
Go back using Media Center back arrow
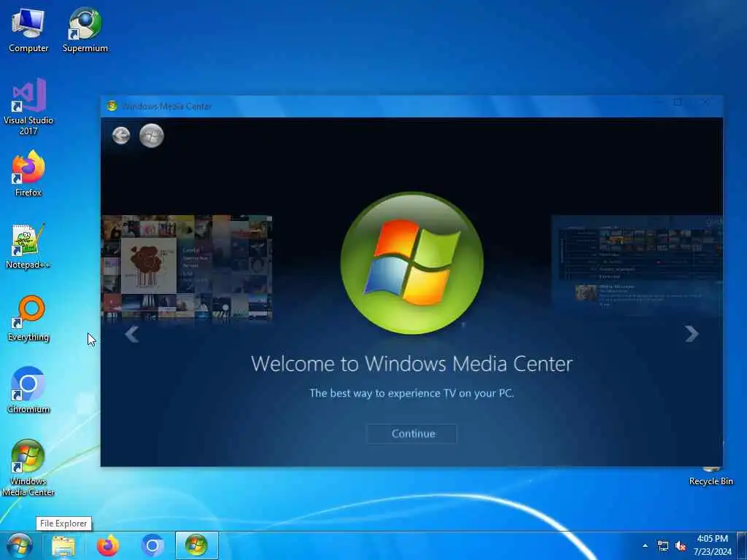tap(121, 136)
